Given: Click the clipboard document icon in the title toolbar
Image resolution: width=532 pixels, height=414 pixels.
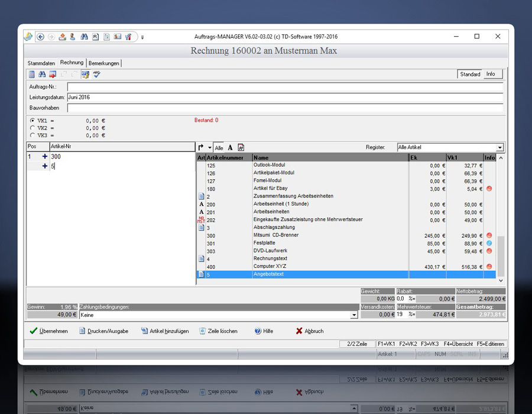Looking at the screenshot, I should click(106, 37).
